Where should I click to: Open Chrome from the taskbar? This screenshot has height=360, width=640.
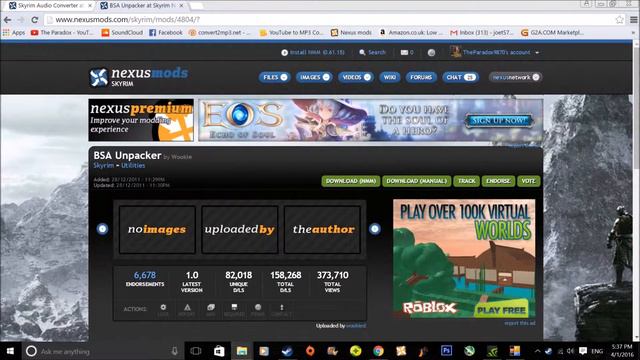[378, 351]
